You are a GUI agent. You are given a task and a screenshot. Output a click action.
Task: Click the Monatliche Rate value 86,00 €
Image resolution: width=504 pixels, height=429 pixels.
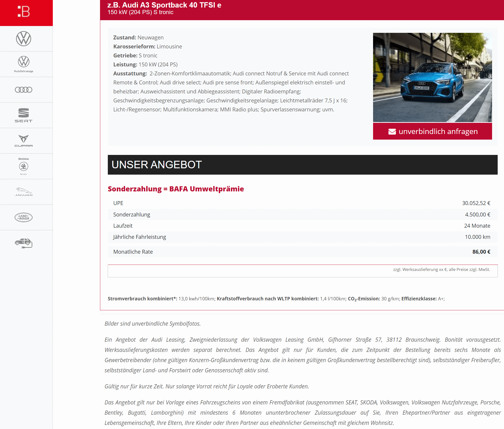point(481,252)
